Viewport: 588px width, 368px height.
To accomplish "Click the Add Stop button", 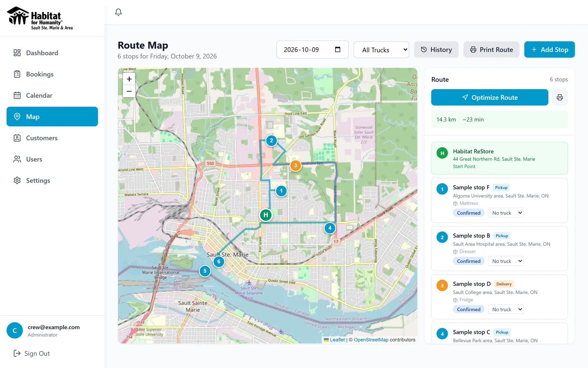I will tap(549, 50).
